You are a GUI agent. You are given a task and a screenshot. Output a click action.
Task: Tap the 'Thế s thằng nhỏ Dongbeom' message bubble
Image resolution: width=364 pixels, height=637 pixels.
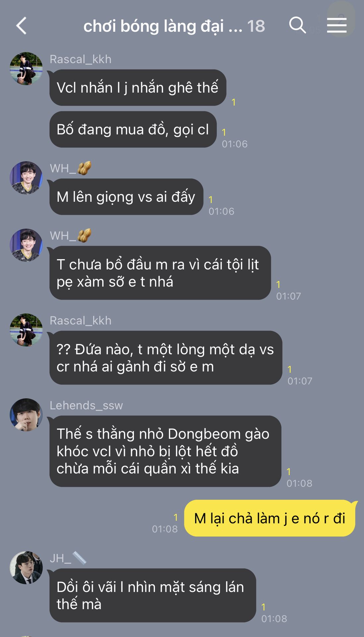coord(165,451)
